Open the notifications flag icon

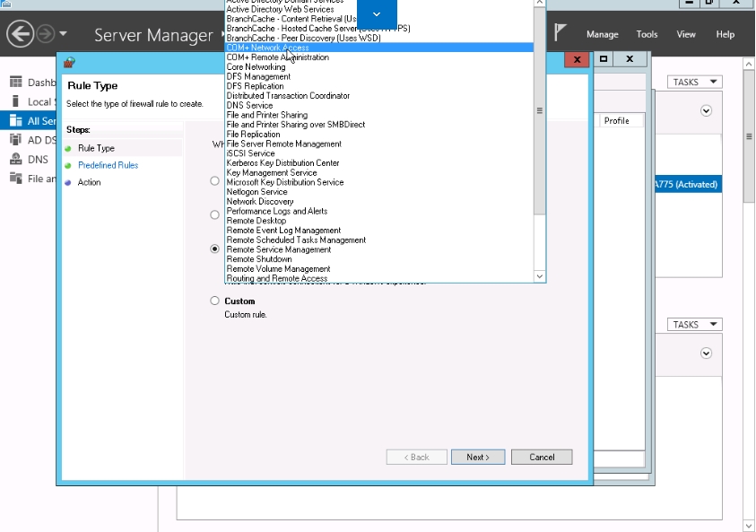(x=560, y=33)
